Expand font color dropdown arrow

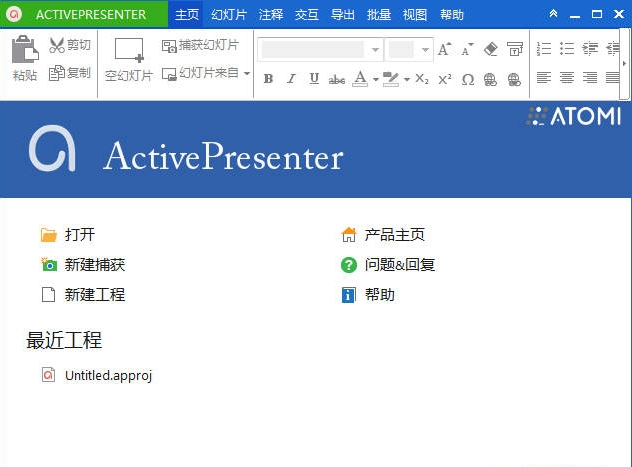click(376, 79)
